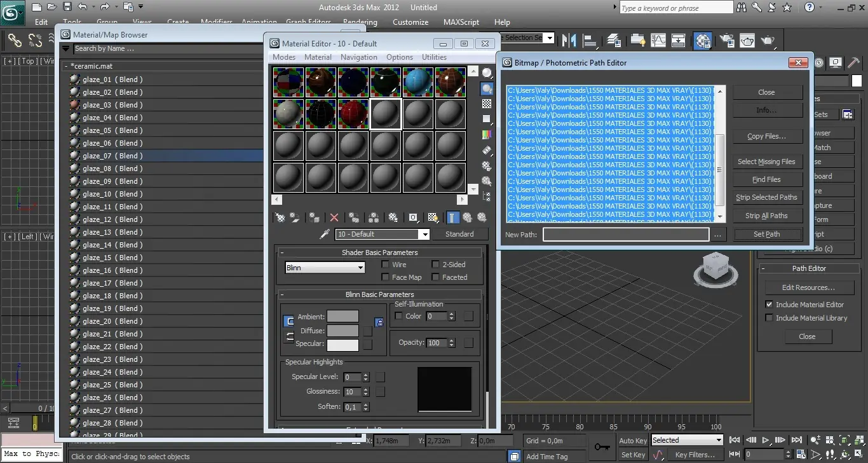Click the Select Missing Files button
868x463 pixels.
point(766,162)
